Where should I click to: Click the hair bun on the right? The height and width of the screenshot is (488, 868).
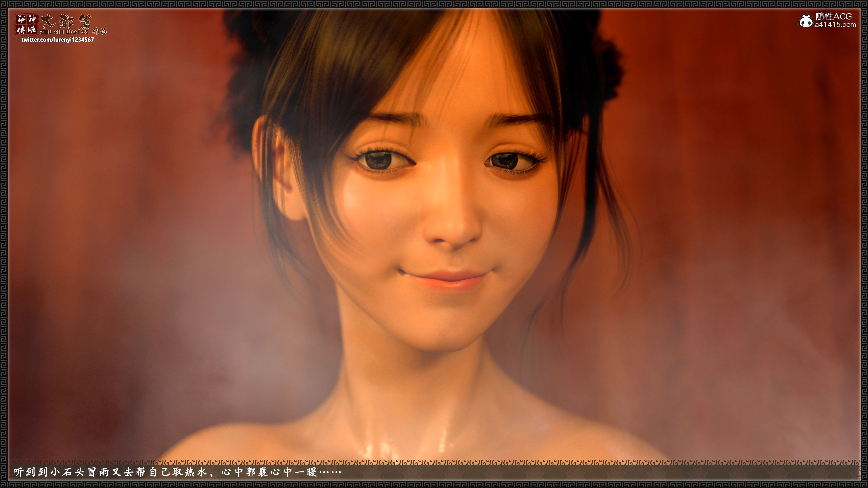(606, 67)
